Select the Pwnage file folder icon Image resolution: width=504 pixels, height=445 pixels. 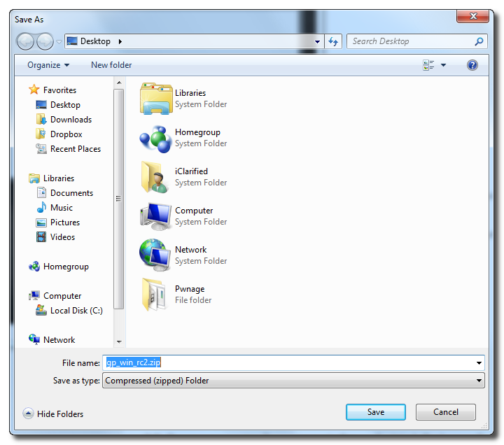[x=155, y=295]
